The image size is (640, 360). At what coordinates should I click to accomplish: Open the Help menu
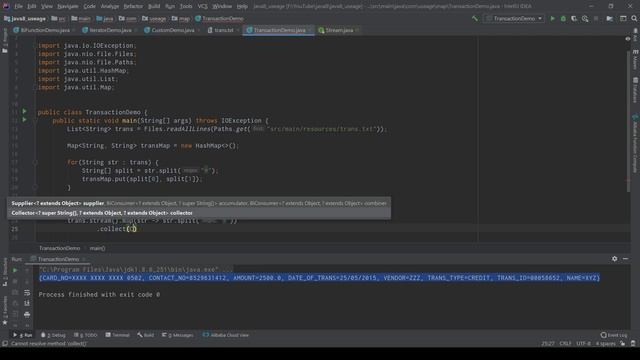pos(242,6)
